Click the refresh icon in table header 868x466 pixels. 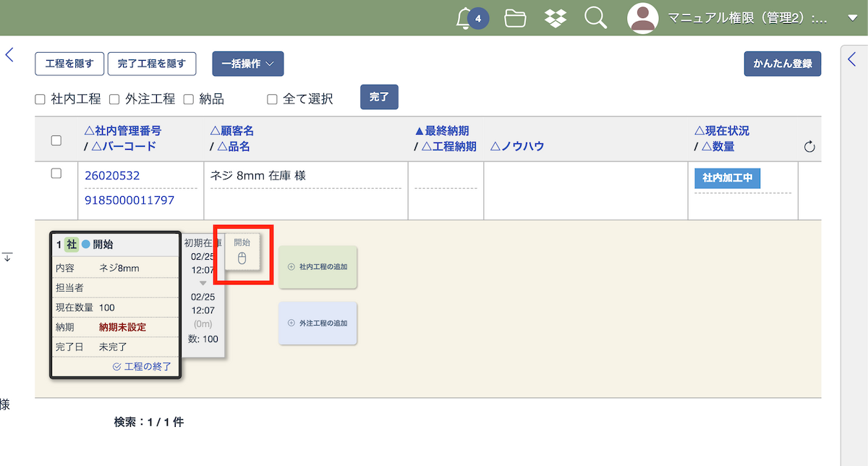pos(809,147)
